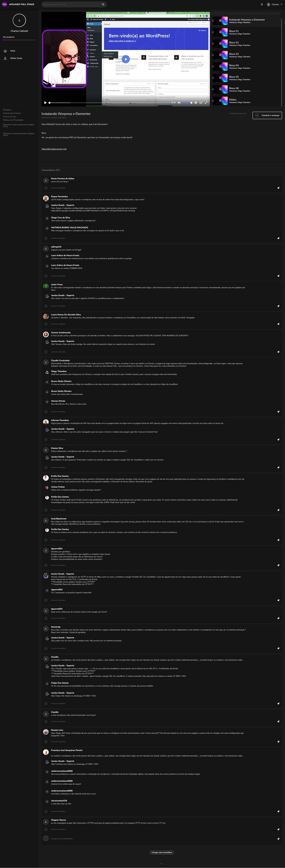This screenshot has width=285, height=868.
Task: Mark Bloco 01 lesson as completed
Action: 213,32
